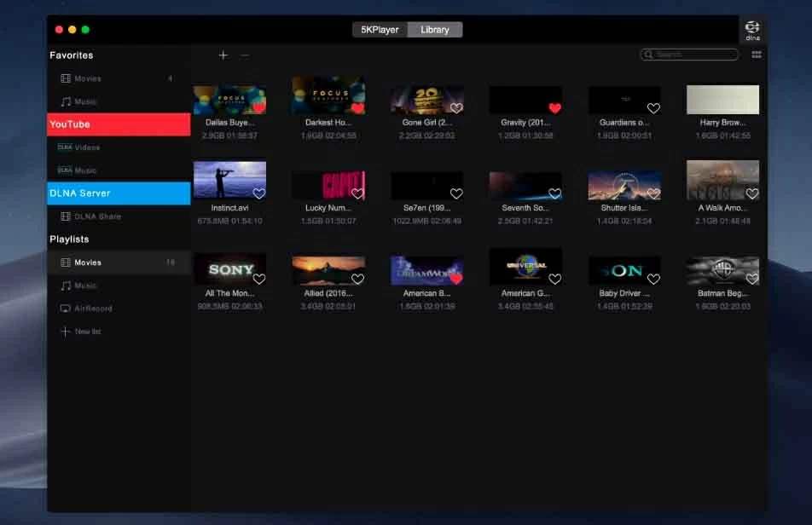812x525 pixels.
Task: Click the plus icon to add media
Action: (x=223, y=55)
